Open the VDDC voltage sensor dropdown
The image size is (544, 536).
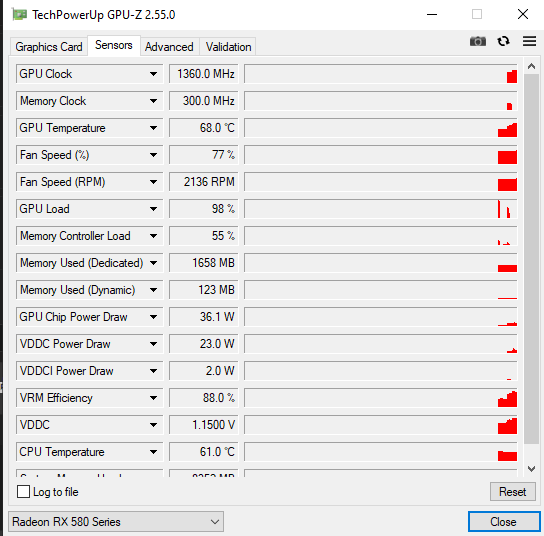[x=89, y=425]
